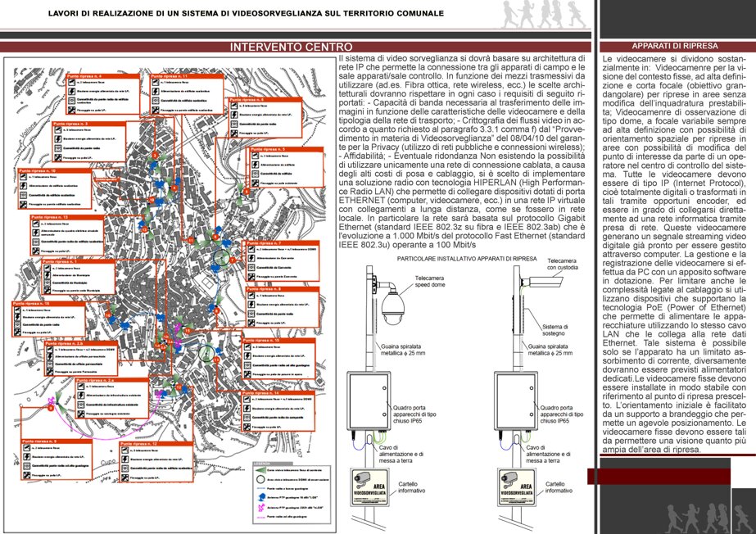This screenshot has height=534, width=756.
Task: Click the blue antenna symbol in the legend
Action: point(260,497)
